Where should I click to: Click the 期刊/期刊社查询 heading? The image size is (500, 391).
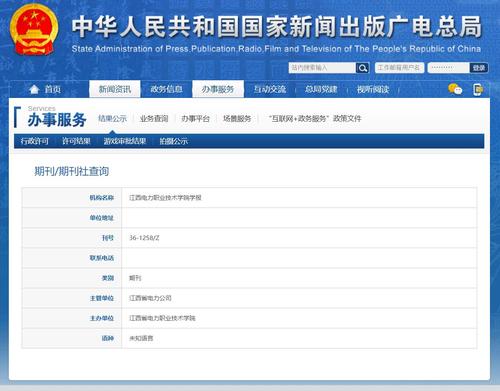72,171
